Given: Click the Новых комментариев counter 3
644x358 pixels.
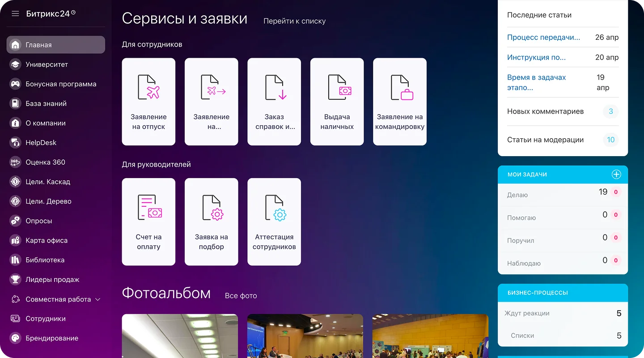Looking at the screenshot, I should point(611,111).
